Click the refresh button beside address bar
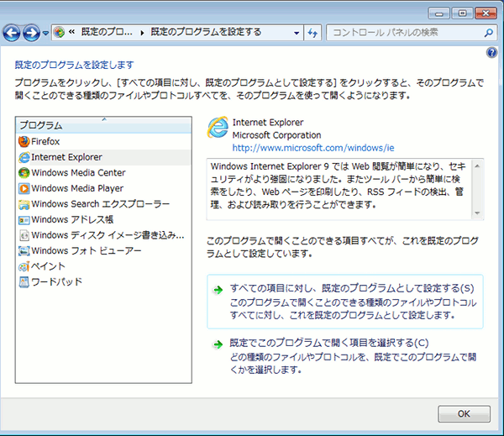Viewport: 504px width, 436px height. point(312,33)
